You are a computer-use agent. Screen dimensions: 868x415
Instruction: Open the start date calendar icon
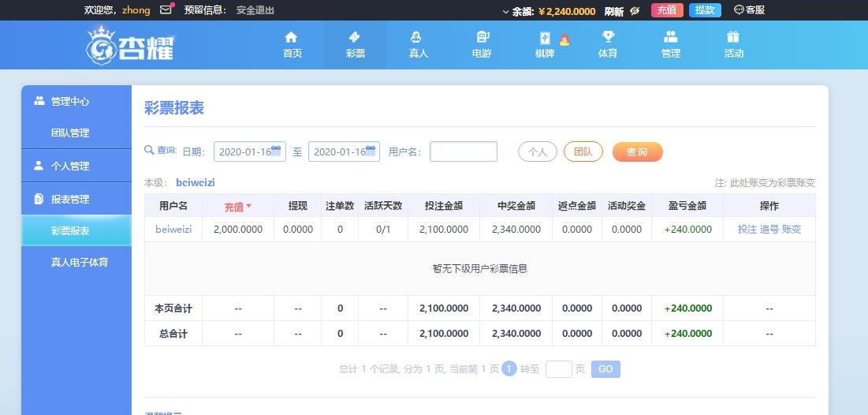[x=276, y=150]
